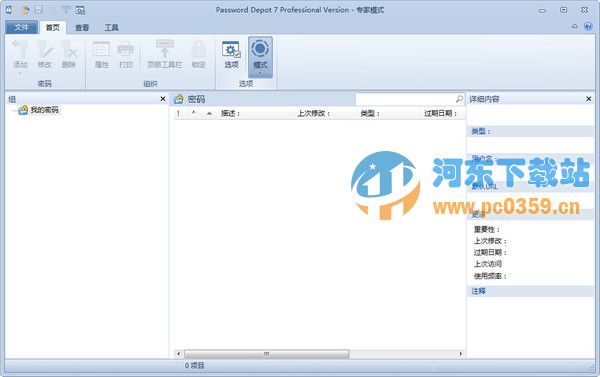Image resolution: width=600 pixels, height=377 pixels.
Task: Click the save disk icon in quick access bar
Action: pyautogui.click(x=39, y=10)
